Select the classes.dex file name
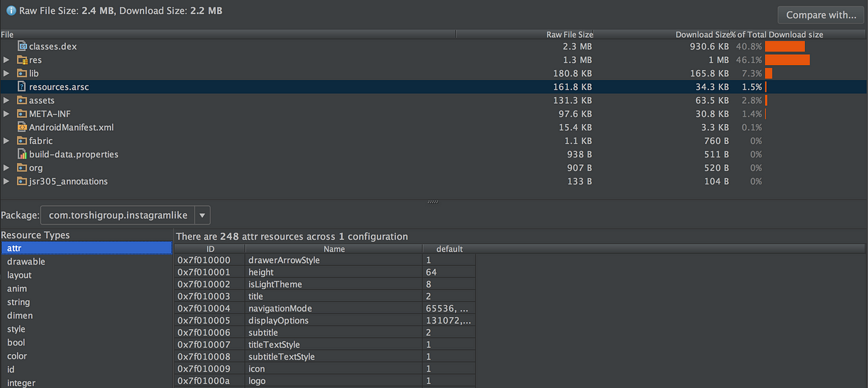 (x=53, y=47)
